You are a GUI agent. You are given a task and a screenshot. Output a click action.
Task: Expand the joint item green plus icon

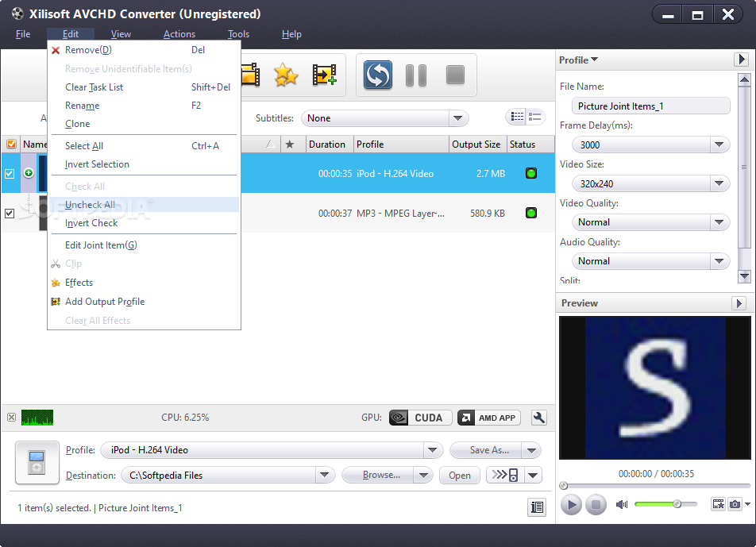tap(29, 172)
